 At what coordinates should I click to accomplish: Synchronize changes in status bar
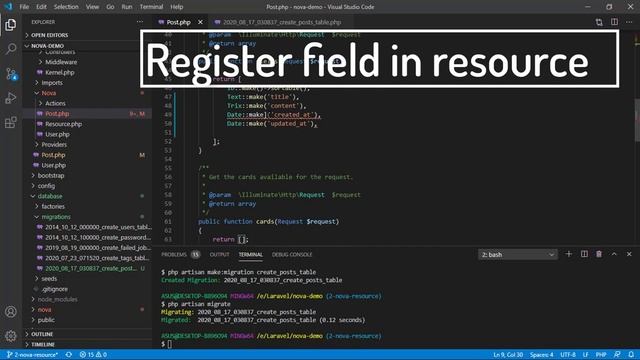pyautogui.click(x=69, y=355)
